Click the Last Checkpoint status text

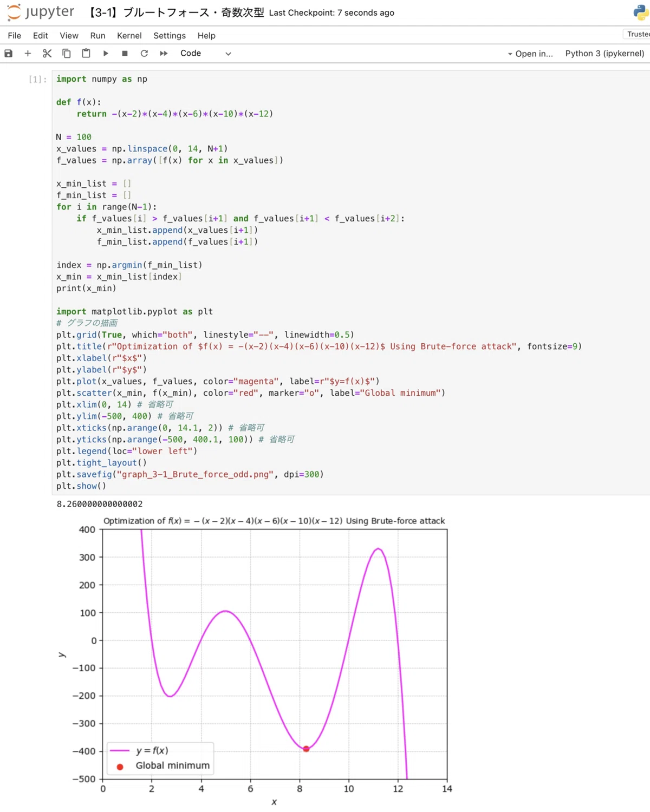(331, 13)
